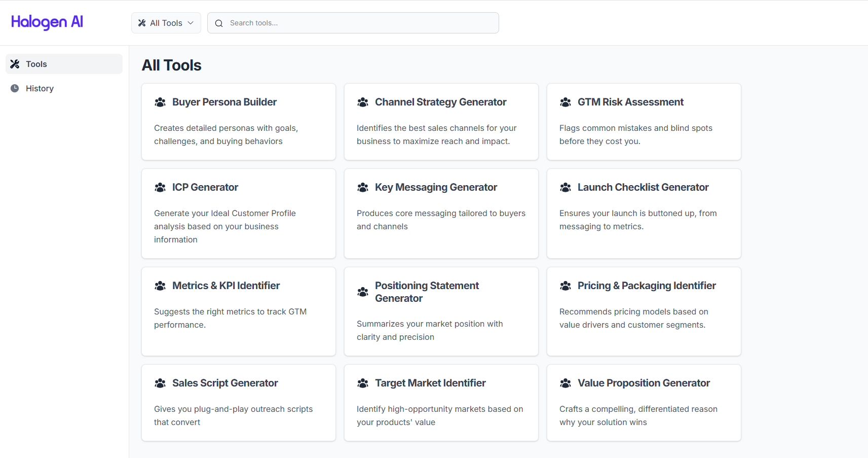868x458 pixels.
Task: Open the Metrics & KPI Identifier card
Action: [x=238, y=311]
